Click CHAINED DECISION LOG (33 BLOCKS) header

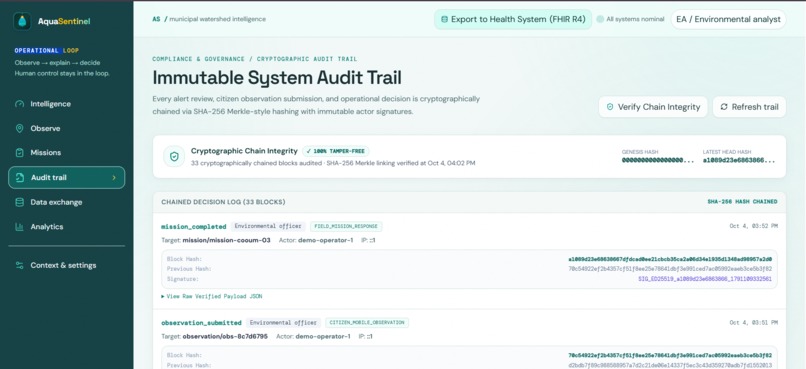(223, 202)
